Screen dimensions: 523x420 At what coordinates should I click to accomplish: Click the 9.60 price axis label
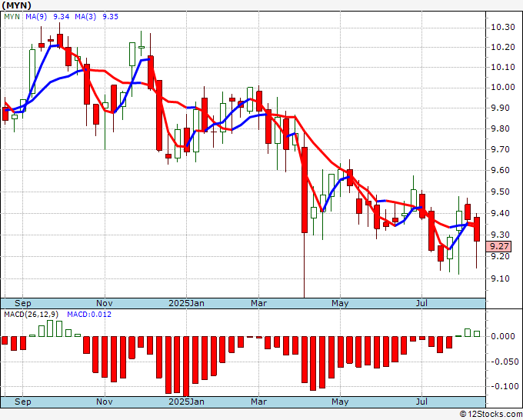[x=501, y=170]
